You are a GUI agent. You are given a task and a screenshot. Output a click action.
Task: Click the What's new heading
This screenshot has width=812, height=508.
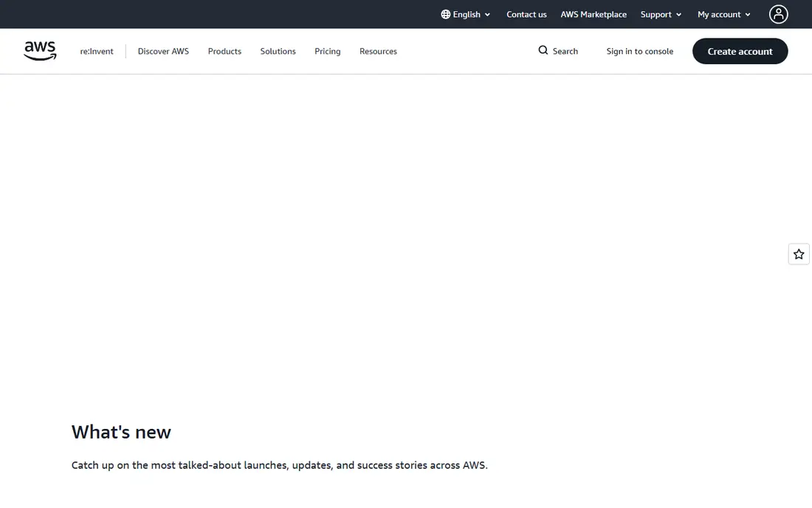click(121, 432)
